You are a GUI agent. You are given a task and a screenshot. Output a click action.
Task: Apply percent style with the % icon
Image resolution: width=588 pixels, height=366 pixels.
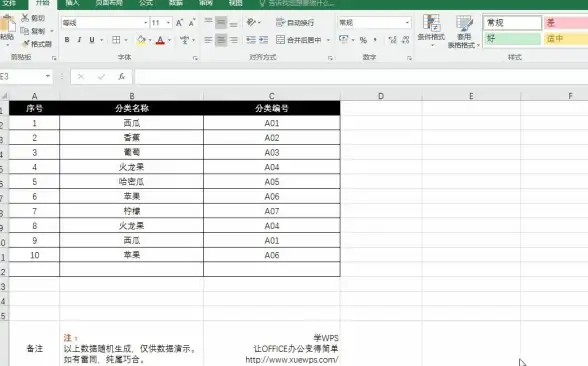363,40
